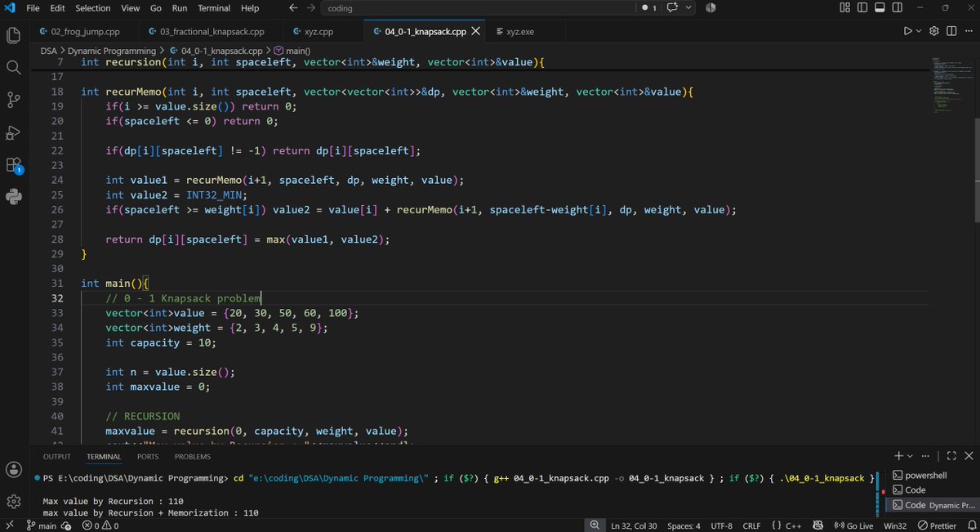Open the errors and warnings counter

pyautogui.click(x=100, y=525)
